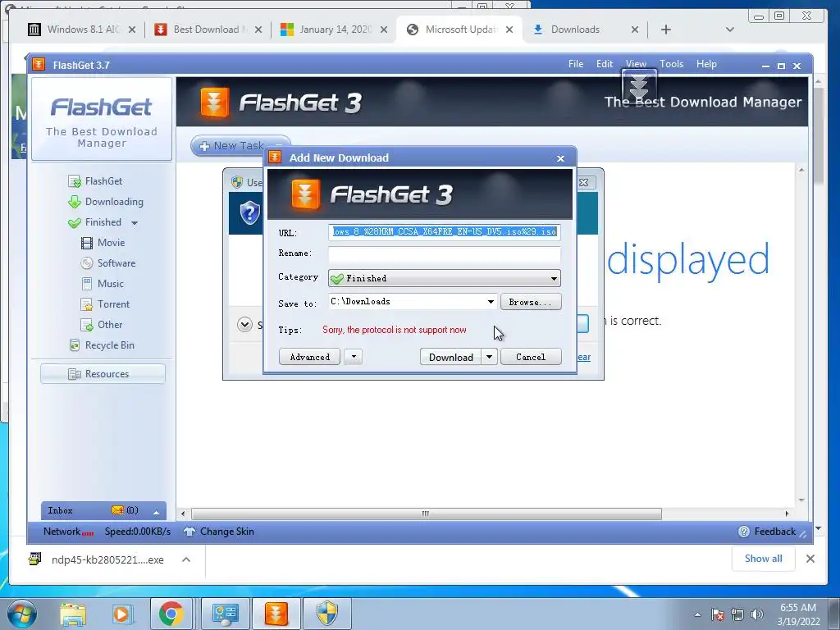
Task: Open Windows Media Player from taskbar
Action: 121,614
